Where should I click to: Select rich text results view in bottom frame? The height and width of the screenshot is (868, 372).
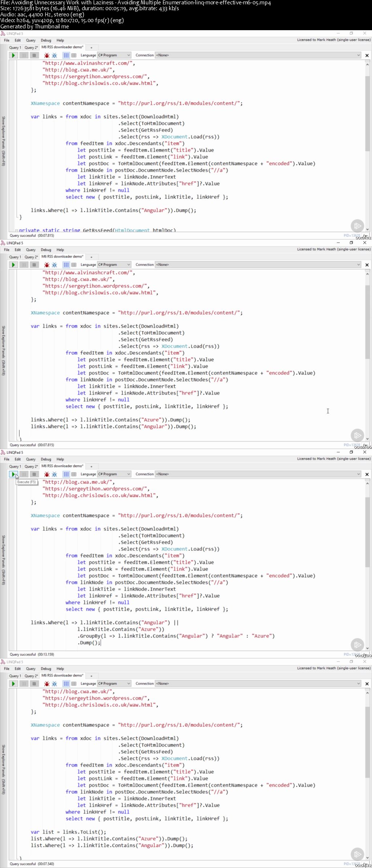pos(66,684)
